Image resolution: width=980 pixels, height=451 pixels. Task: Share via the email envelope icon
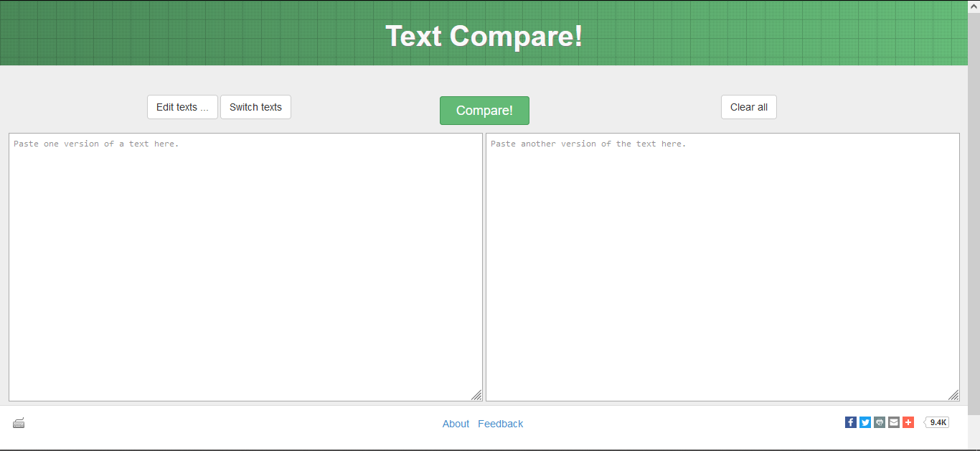894,422
